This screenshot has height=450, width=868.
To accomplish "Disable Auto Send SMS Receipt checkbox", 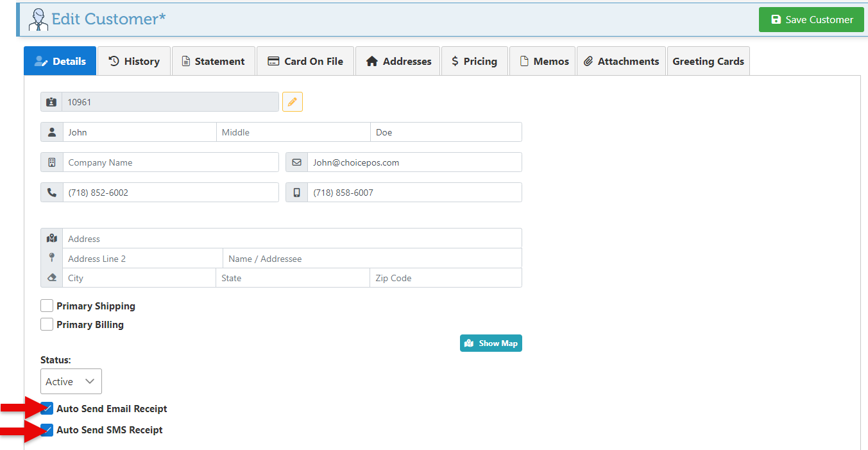I will pos(47,430).
